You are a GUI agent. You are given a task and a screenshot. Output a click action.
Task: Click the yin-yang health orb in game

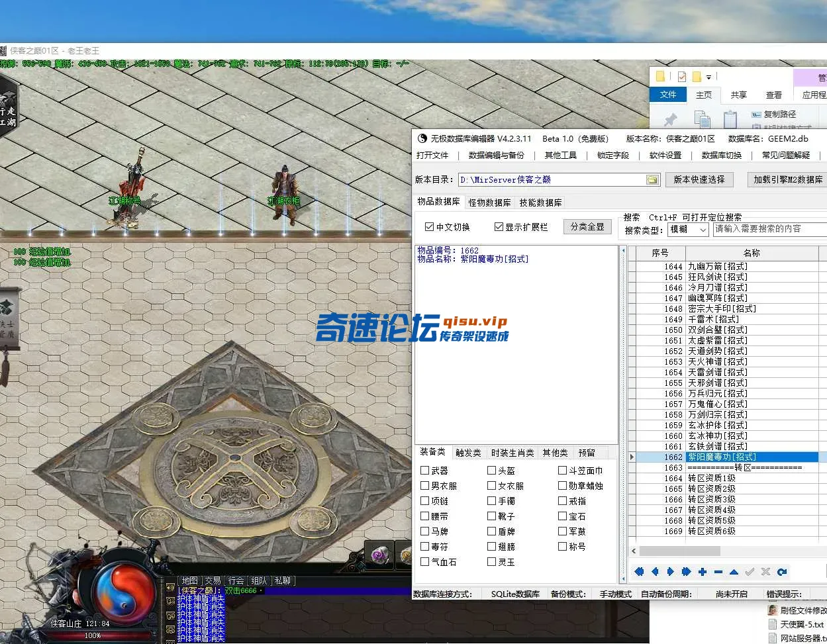(124, 591)
